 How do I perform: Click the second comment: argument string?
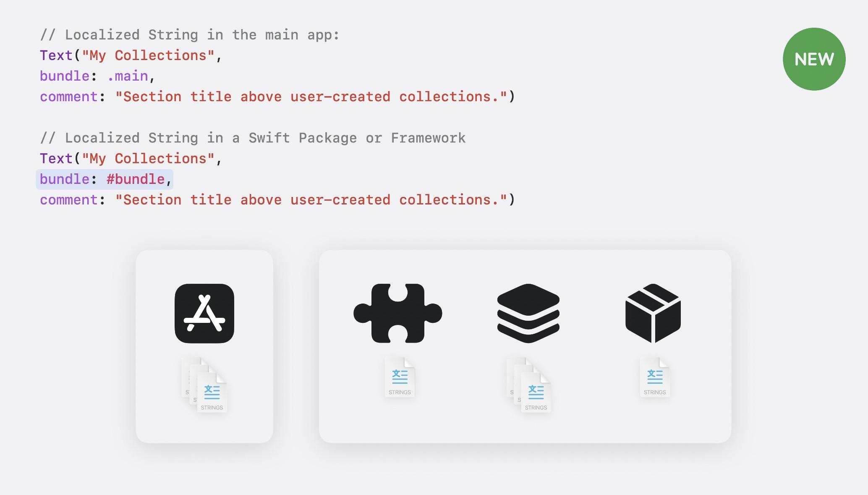click(311, 200)
